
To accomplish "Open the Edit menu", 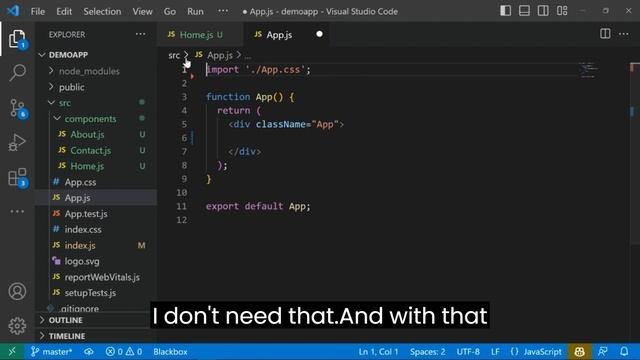I will 64,11.
